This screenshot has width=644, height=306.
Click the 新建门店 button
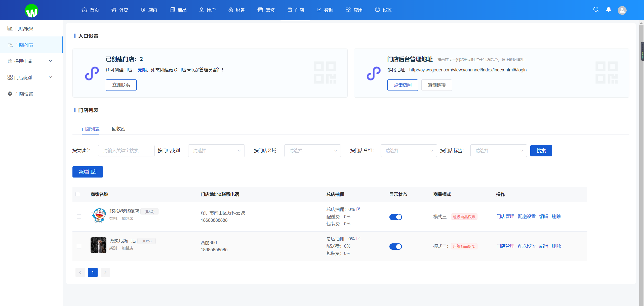(x=88, y=172)
